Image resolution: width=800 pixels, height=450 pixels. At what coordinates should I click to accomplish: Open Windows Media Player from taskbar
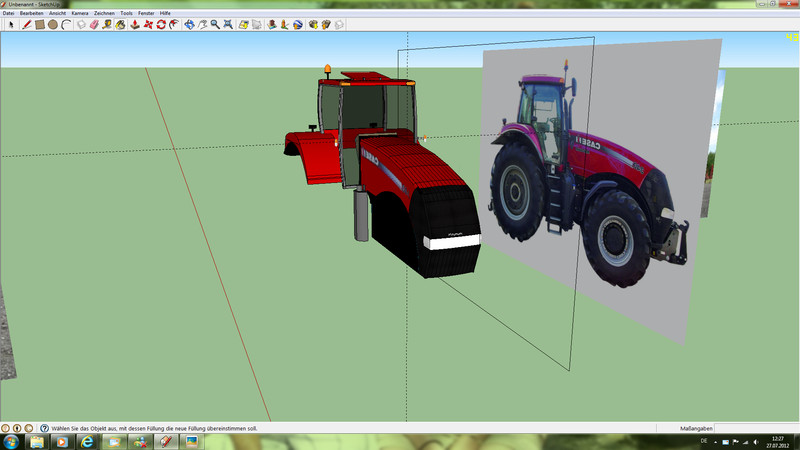point(62,442)
